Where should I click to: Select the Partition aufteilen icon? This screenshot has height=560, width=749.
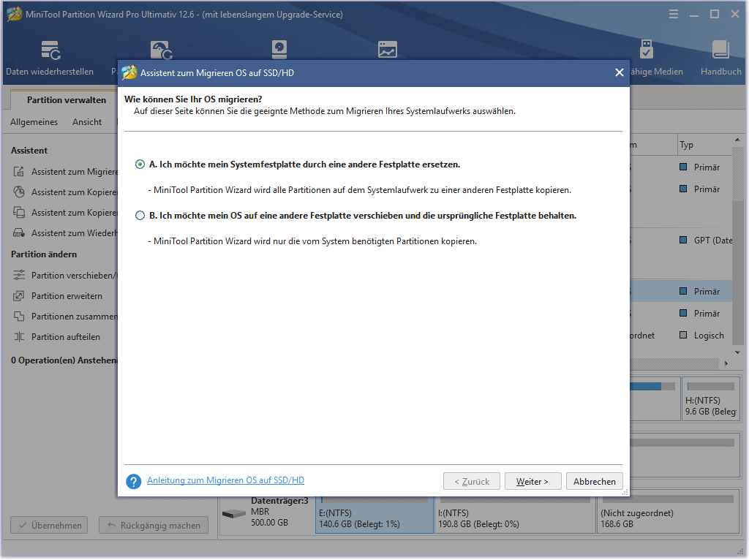[x=18, y=337]
